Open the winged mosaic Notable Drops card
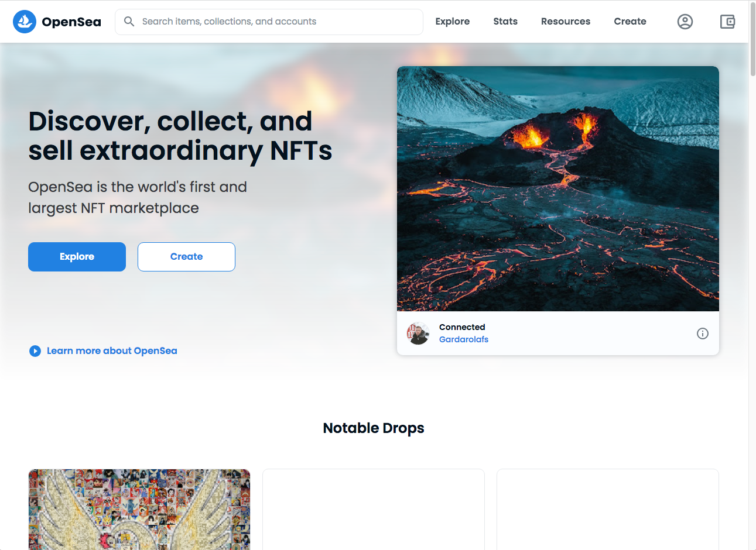Viewport: 756px width, 550px height. click(x=139, y=509)
